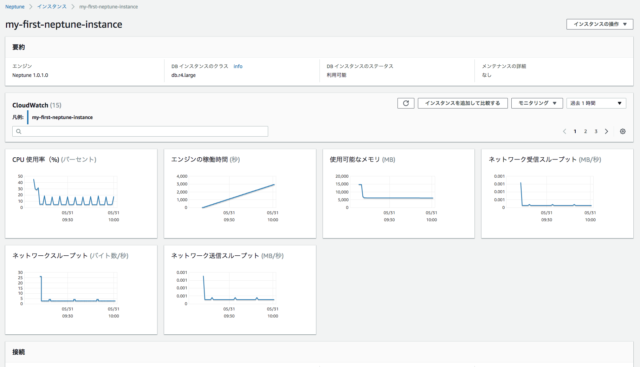
Task: Open CloudWatch settings gear icon
Action: [622, 131]
